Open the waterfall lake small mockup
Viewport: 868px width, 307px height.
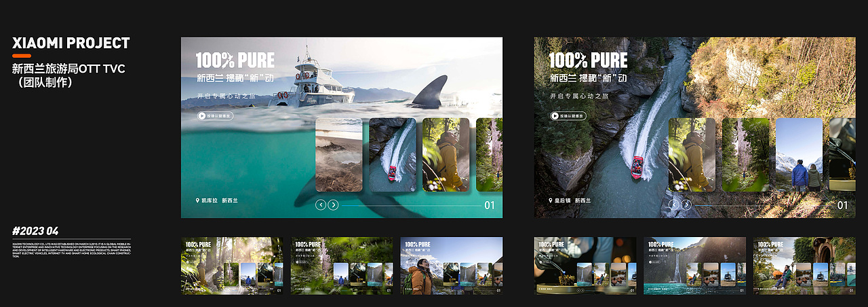coord(695,266)
